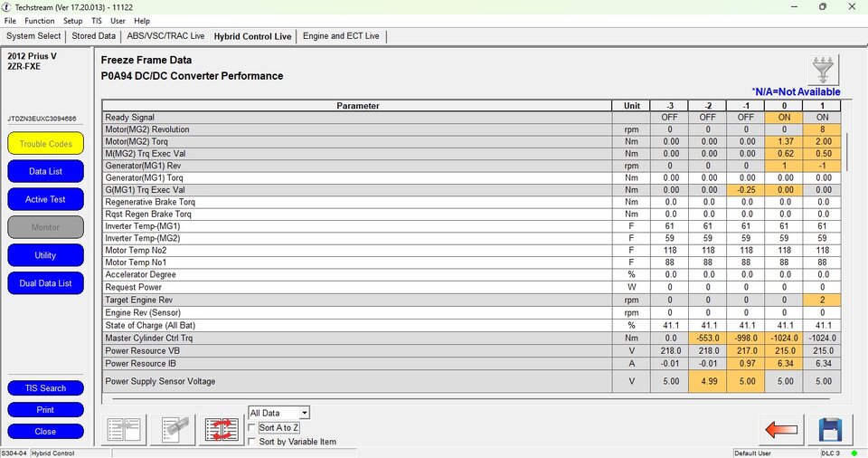Open the Data List screen
The width and height of the screenshot is (868, 458).
click(x=45, y=171)
